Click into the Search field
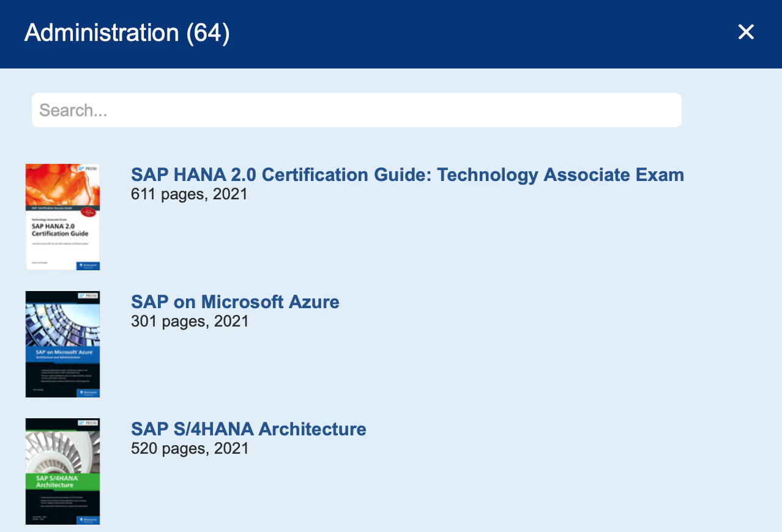Viewport: 782px width, 532px height. 356,110
